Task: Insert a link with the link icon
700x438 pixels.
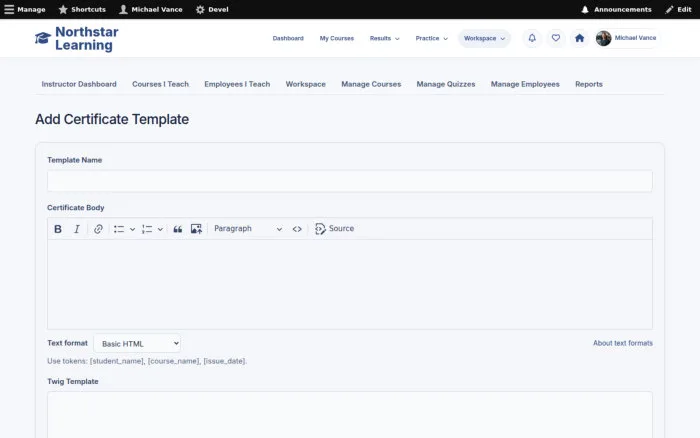Action: 98,229
